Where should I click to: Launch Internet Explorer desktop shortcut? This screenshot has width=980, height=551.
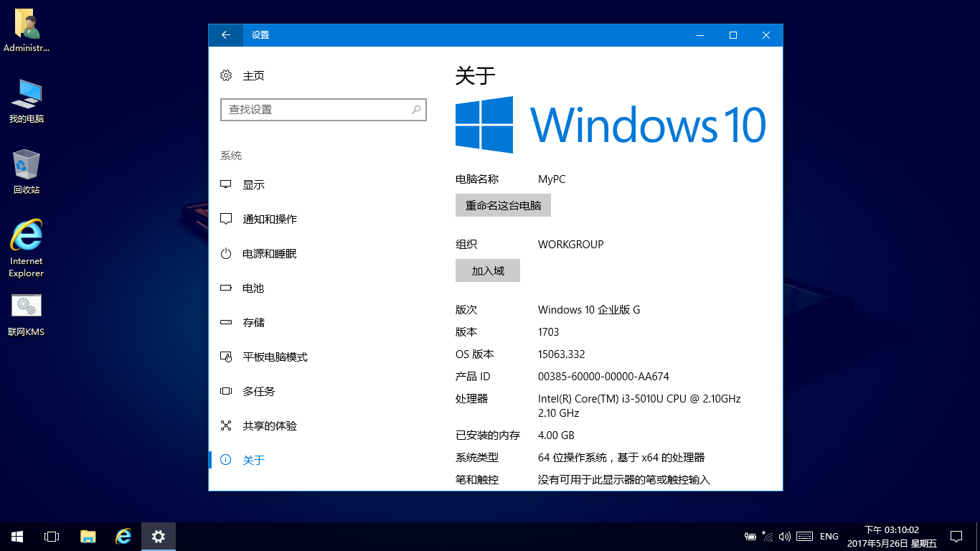pyautogui.click(x=27, y=248)
